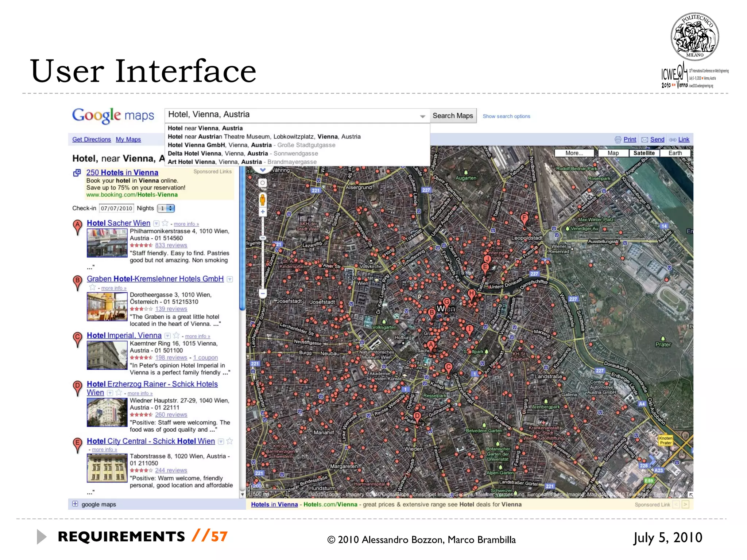Click Show search options link

click(506, 116)
